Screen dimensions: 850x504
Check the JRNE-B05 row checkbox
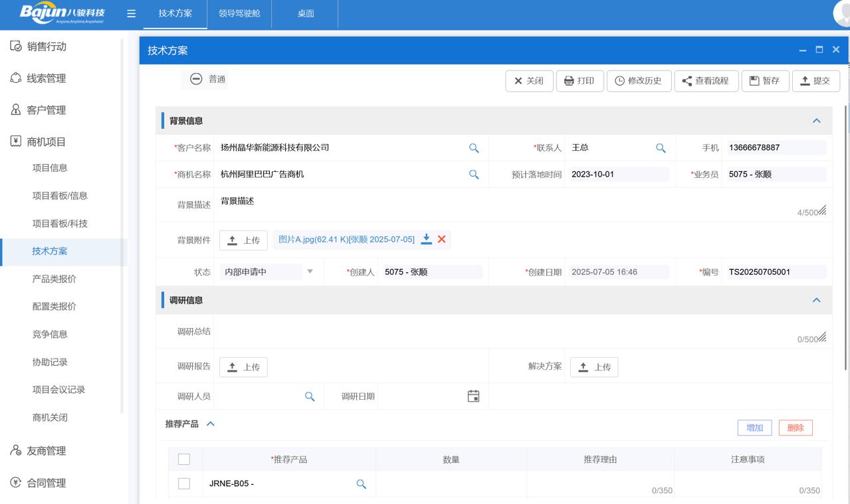[184, 483]
